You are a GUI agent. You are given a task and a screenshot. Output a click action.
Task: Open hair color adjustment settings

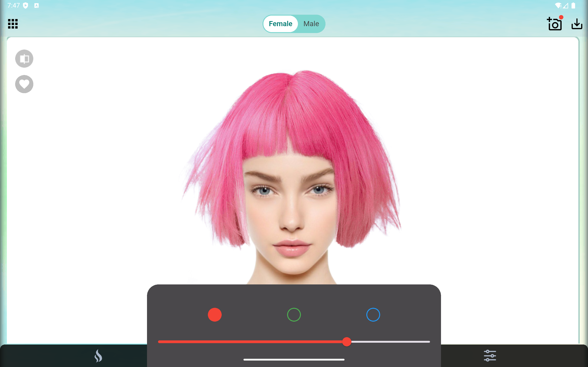(x=490, y=355)
